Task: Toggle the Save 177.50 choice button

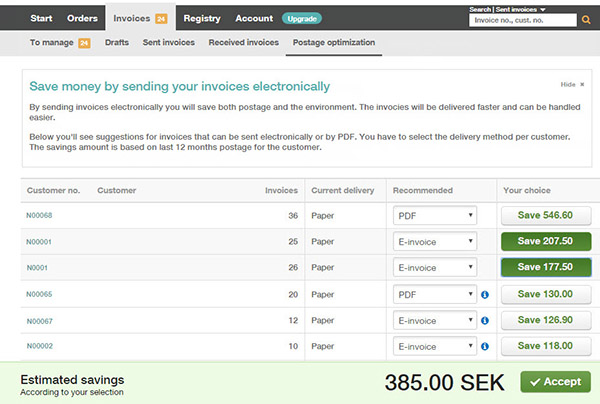Action: (x=546, y=267)
